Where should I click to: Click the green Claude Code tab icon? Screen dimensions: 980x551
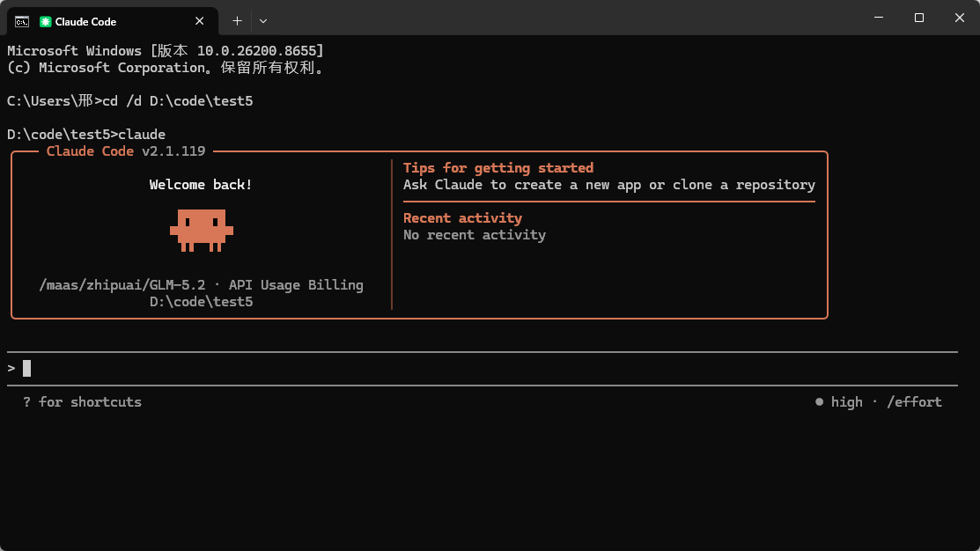tap(45, 22)
